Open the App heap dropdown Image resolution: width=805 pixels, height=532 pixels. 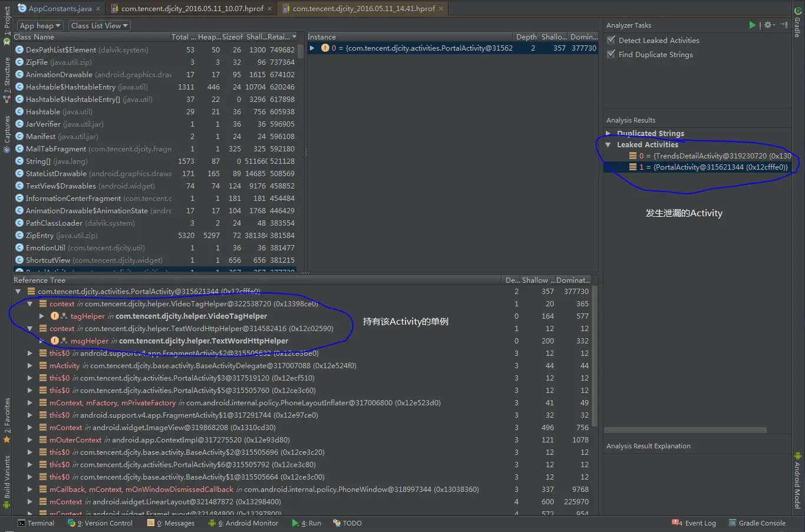click(x=39, y=25)
